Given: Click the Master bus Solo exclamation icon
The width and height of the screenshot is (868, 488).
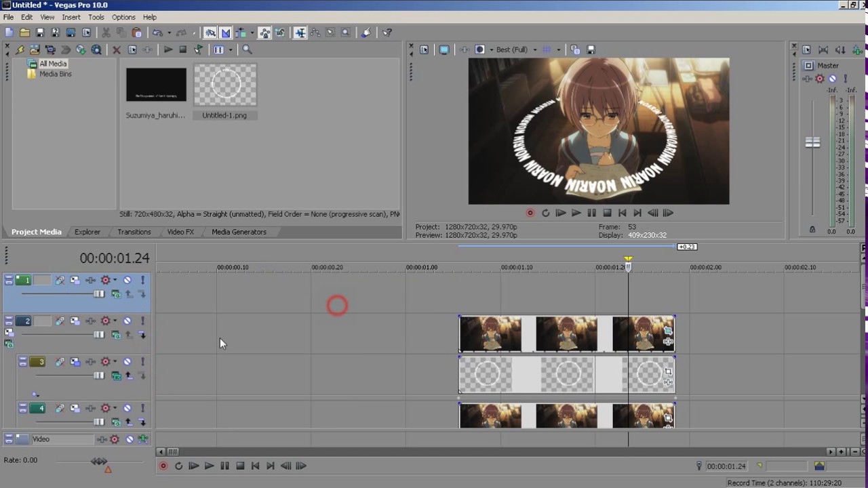Looking at the screenshot, I should (845, 79).
